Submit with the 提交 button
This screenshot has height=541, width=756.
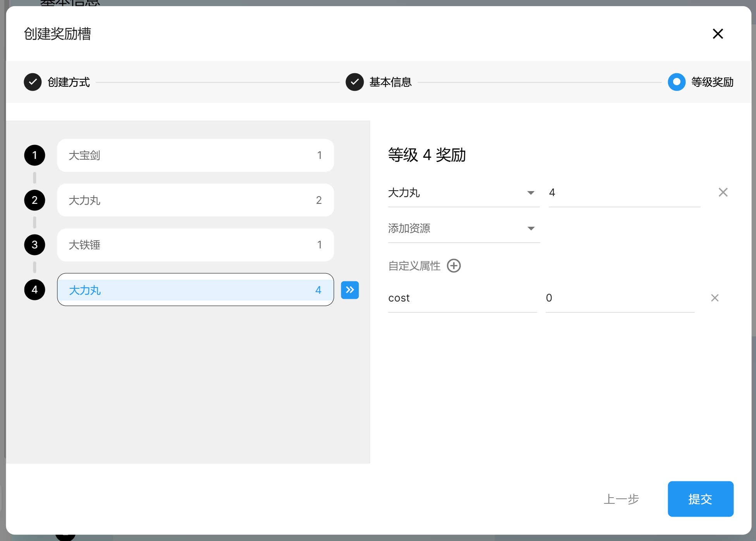tap(700, 499)
